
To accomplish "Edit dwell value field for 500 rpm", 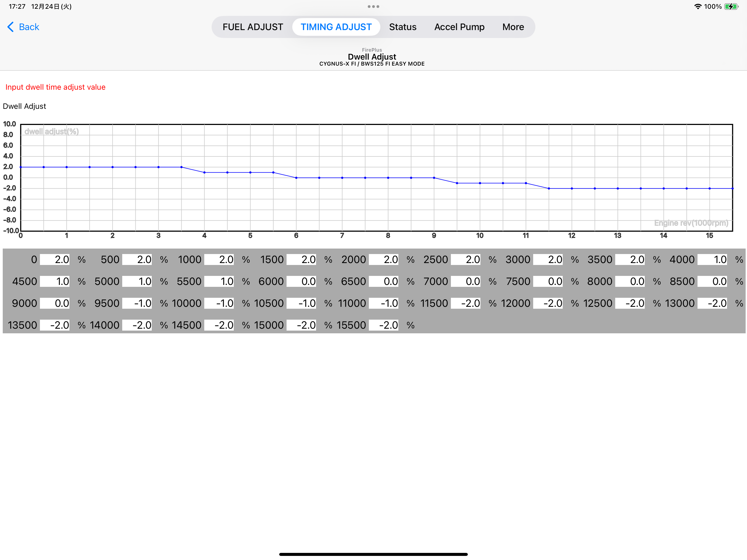I will click(137, 259).
